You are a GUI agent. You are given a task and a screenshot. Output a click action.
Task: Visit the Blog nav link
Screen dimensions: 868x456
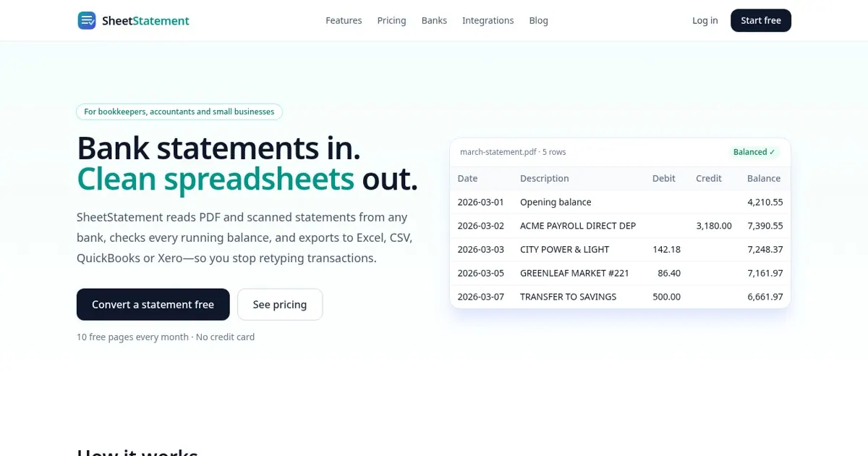pos(538,20)
